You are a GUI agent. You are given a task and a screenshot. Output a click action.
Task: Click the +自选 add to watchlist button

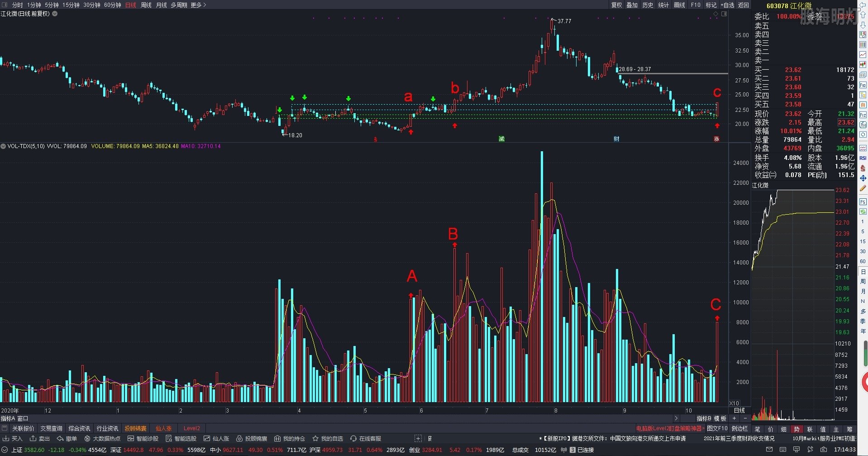(727, 5)
